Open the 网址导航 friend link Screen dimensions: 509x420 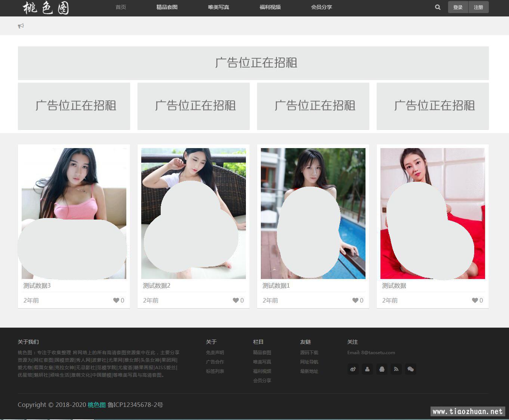[309, 362]
